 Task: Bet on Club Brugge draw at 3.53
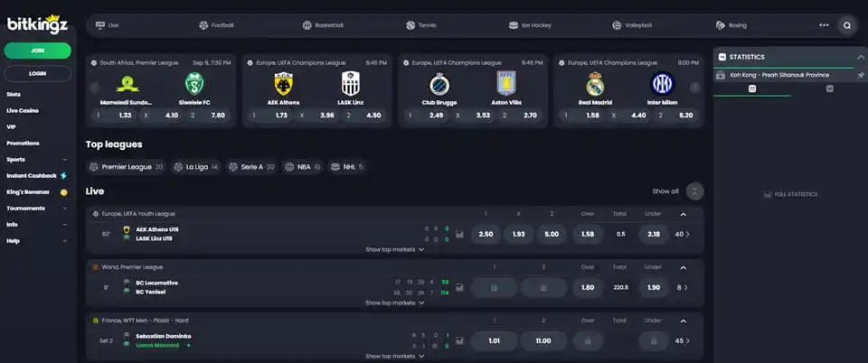click(x=476, y=116)
